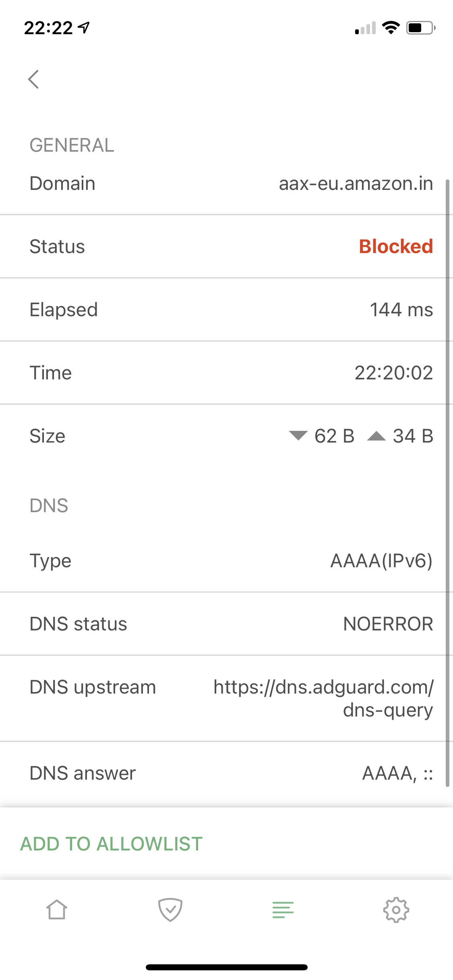This screenshot has width=453, height=980.
Task: Select the Protection shield icon
Action: [x=170, y=910]
